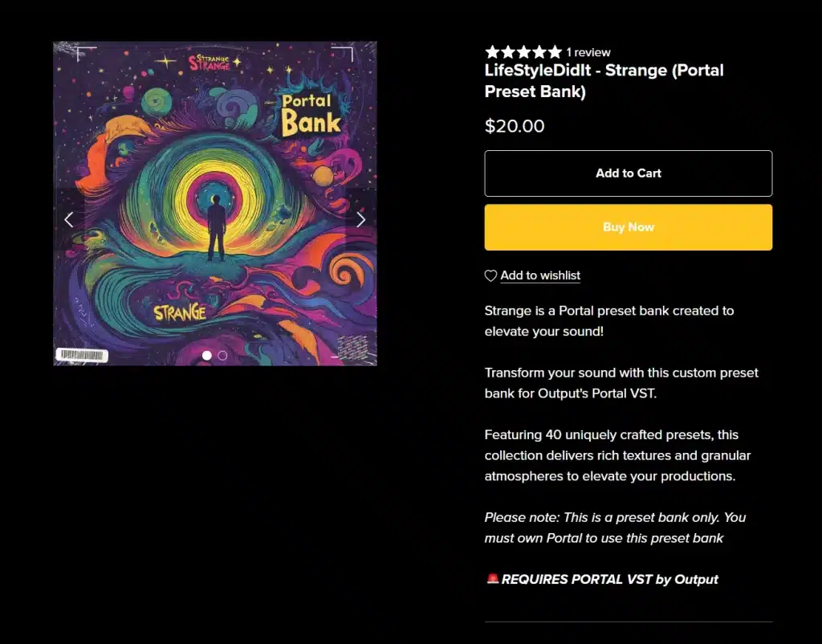
Task: Click the Portal Bank lettering on the cover
Action: (311, 115)
